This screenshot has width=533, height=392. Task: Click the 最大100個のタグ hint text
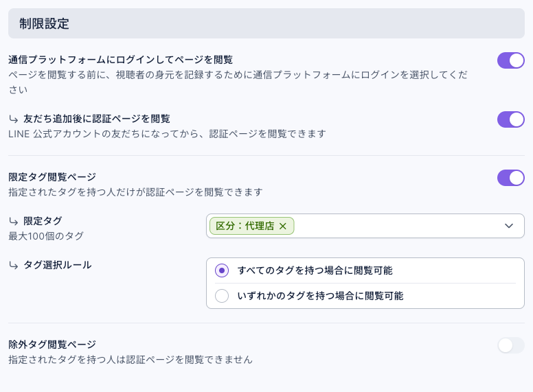click(46, 235)
